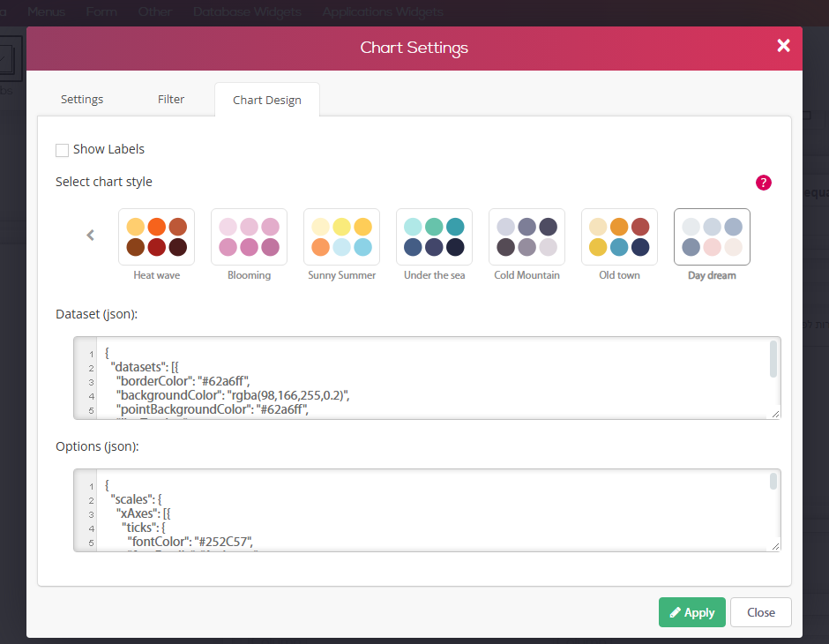Open Database Widgets in the background menu
The image size is (829, 644).
click(x=247, y=11)
